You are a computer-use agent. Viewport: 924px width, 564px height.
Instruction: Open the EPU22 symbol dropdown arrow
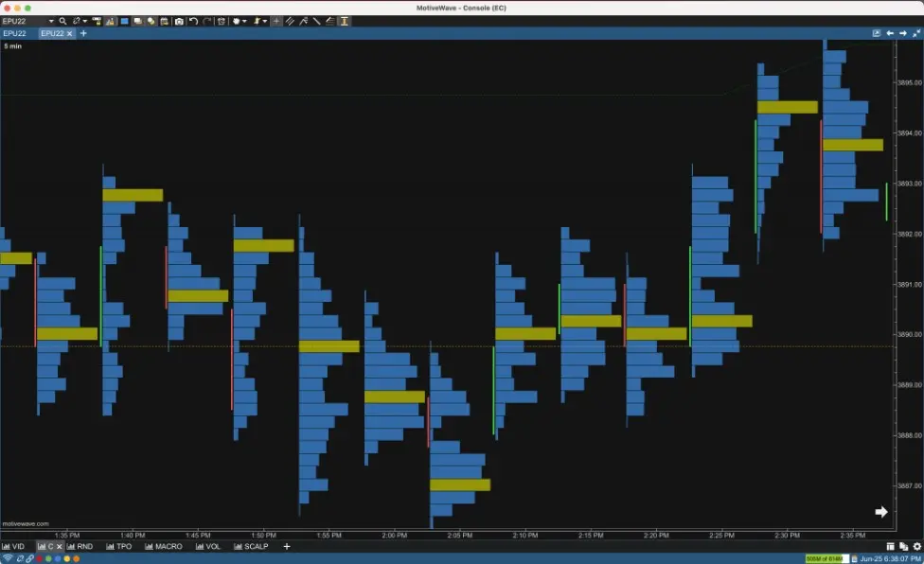[x=51, y=21]
